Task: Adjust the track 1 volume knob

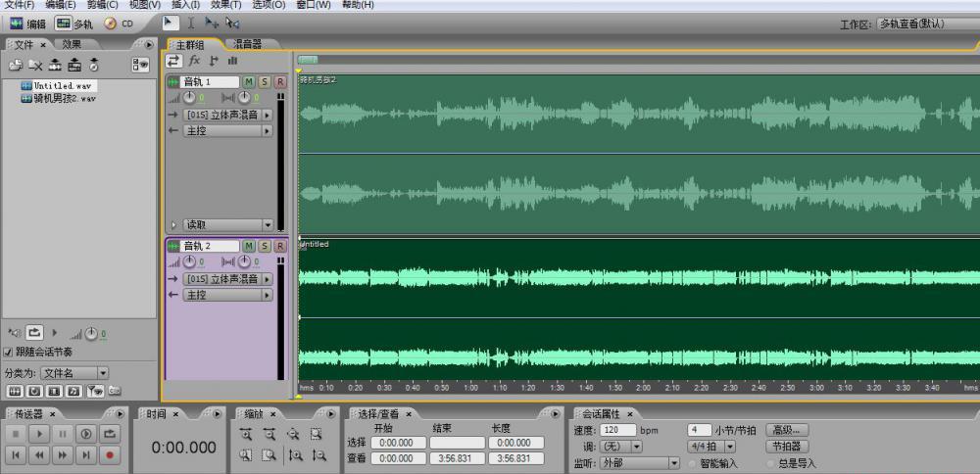Action: pyautogui.click(x=191, y=97)
